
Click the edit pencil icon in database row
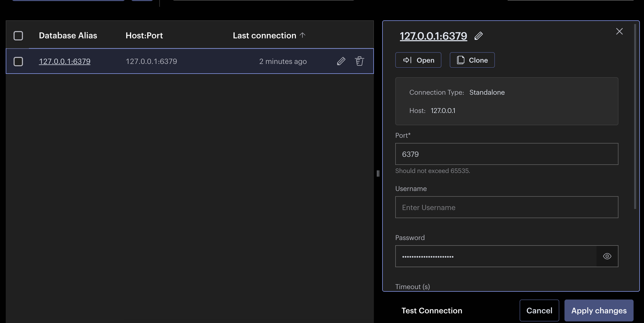[341, 61]
